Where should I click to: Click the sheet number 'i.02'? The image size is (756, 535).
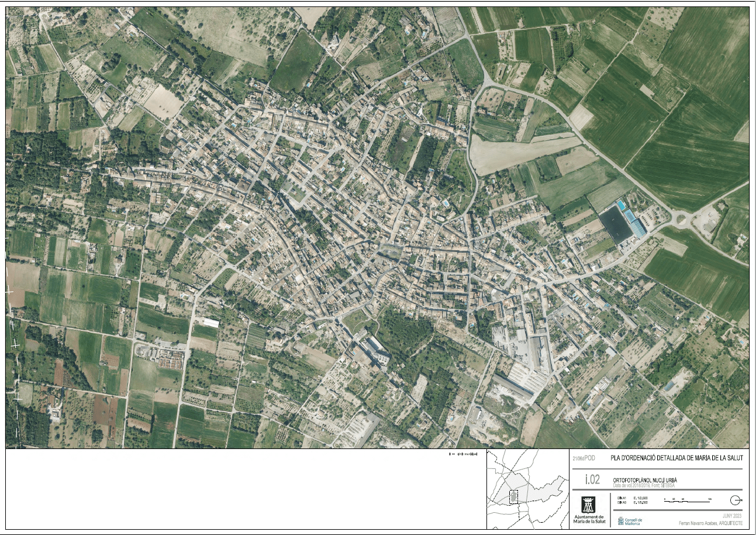point(592,480)
